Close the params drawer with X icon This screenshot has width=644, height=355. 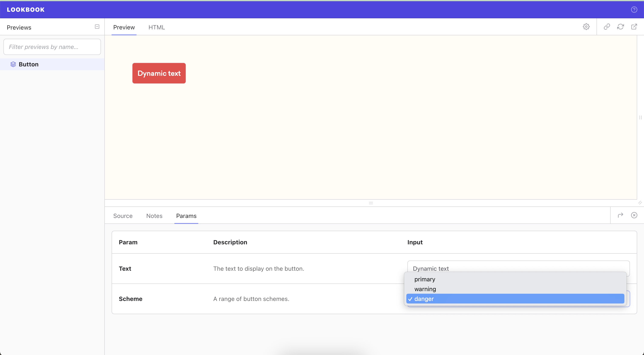[634, 215]
